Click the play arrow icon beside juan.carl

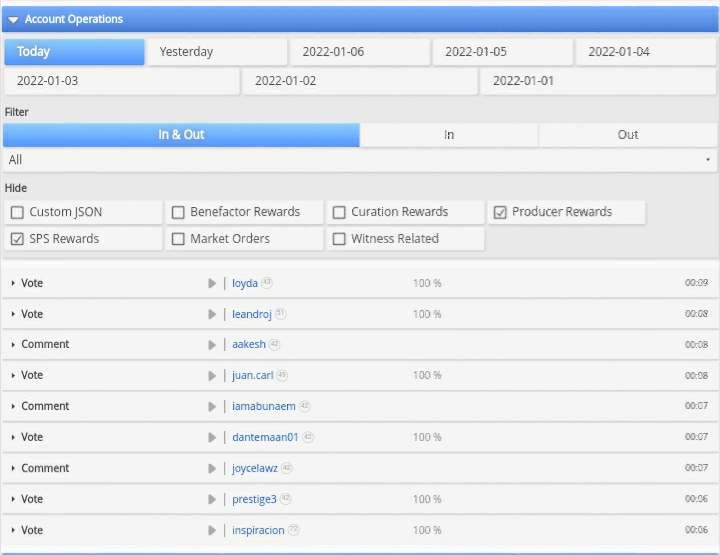(x=212, y=376)
